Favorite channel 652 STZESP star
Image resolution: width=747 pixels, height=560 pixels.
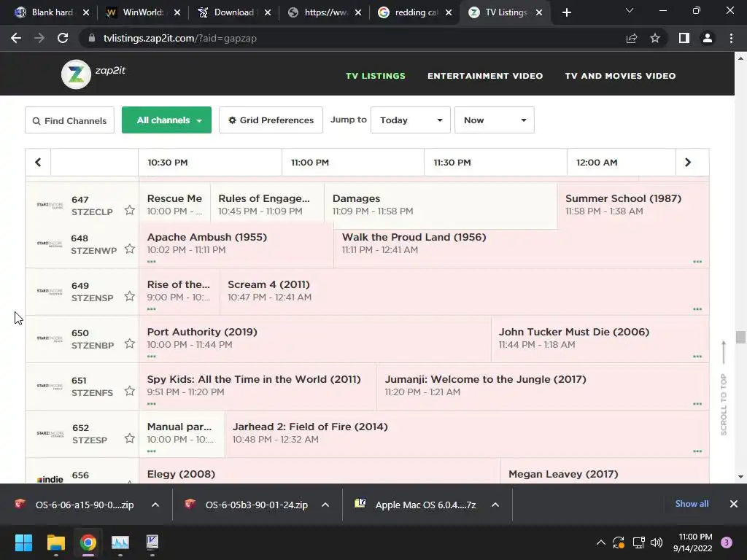[130, 438]
